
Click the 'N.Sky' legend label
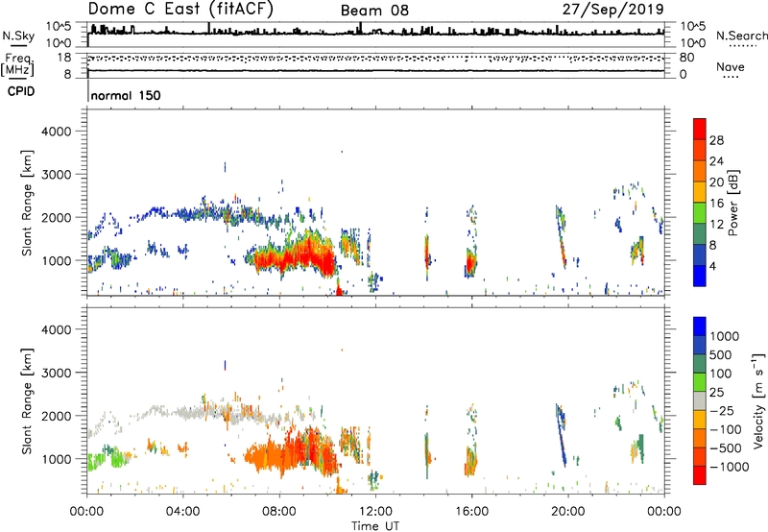click(18, 36)
